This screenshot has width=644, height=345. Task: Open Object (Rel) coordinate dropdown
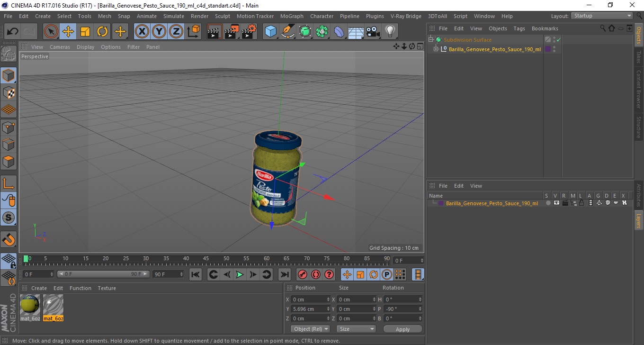(310, 329)
